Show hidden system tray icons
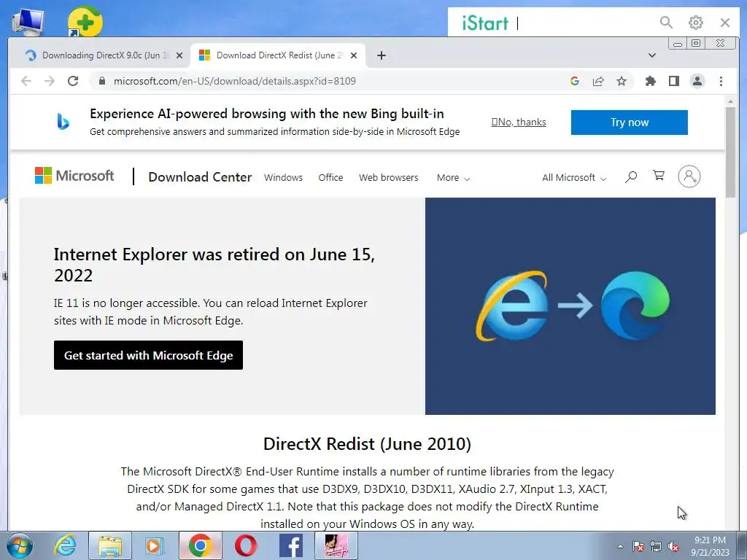The height and width of the screenshot is (560, 747). tap(620, 546)
